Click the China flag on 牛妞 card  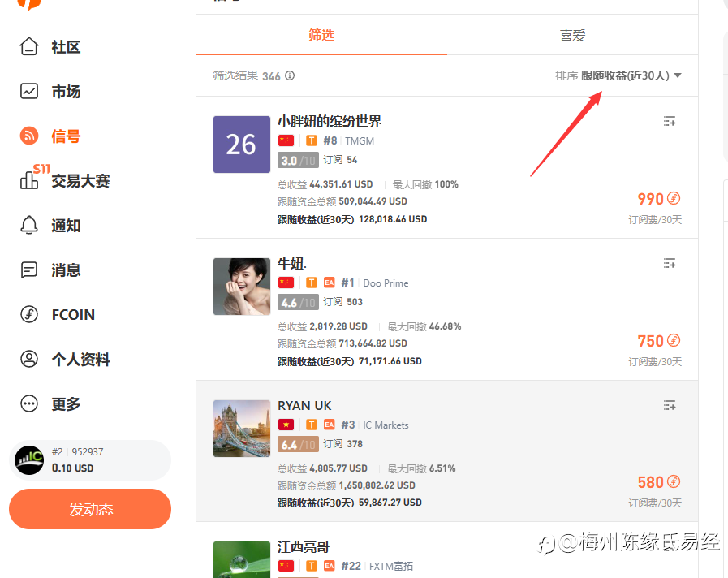[x=286, y=283]
